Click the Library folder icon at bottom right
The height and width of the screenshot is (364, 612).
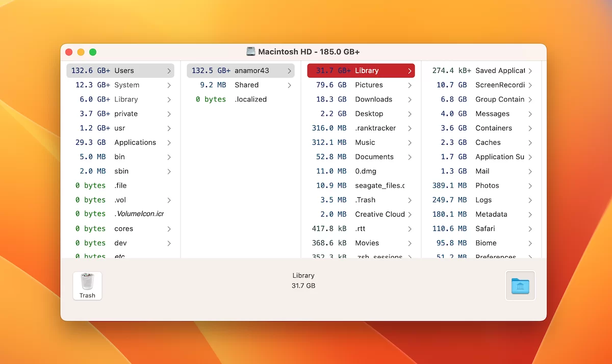(520, 285)
